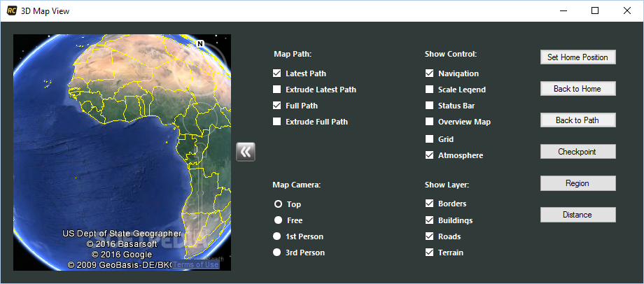Image resolution: width=644 pixels, height=284 pixels.
Task: Click the Show Layer: heading
Action: point(447,185)
